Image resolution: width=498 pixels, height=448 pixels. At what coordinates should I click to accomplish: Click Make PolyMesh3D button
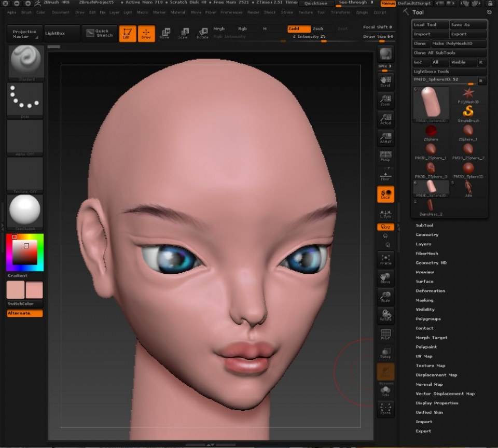458,44
